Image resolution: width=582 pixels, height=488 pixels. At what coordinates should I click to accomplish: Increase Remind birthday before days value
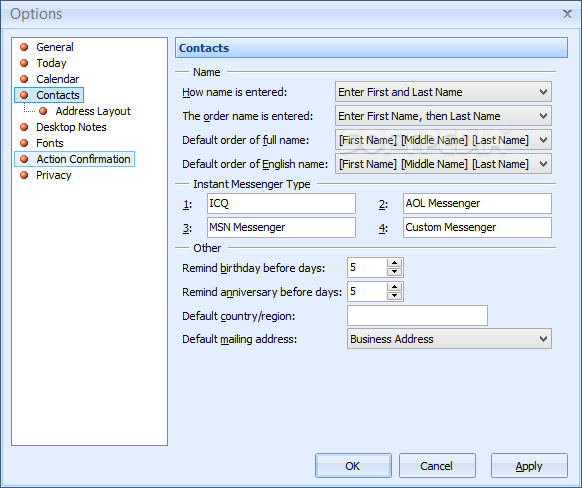[x=394, y=263]
